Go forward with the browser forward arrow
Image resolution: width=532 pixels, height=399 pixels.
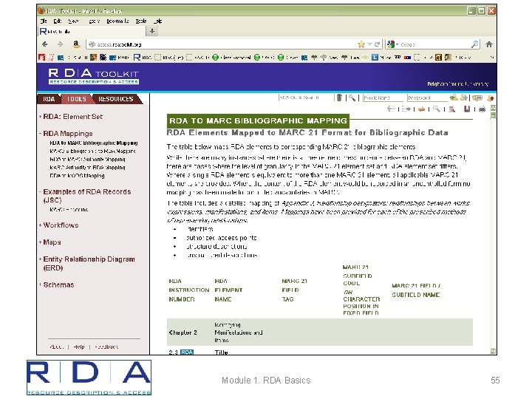pyautogui.click(x=60, y=44)
